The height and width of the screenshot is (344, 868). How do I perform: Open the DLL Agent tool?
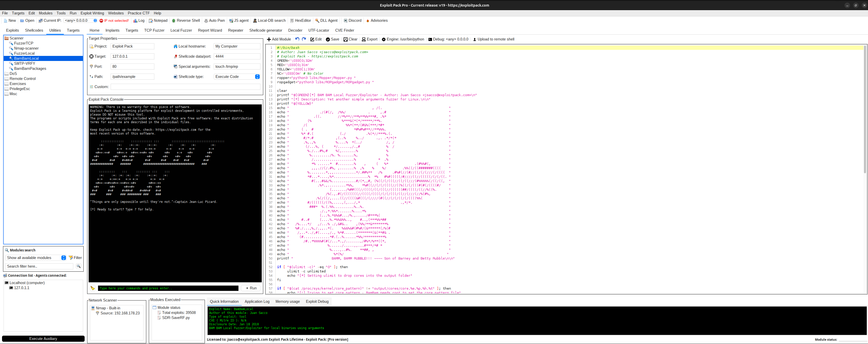coord(326,20)
